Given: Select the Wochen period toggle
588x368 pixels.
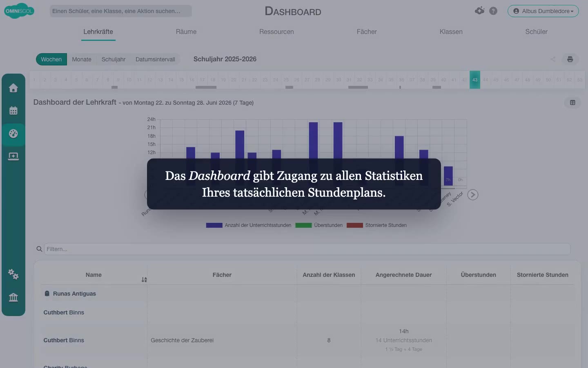Looking at the screenshot, I should (x=51, y=59).
